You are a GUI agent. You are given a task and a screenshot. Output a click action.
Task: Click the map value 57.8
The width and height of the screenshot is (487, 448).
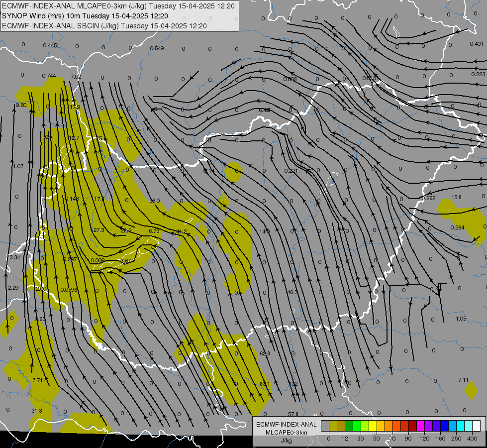293,414
